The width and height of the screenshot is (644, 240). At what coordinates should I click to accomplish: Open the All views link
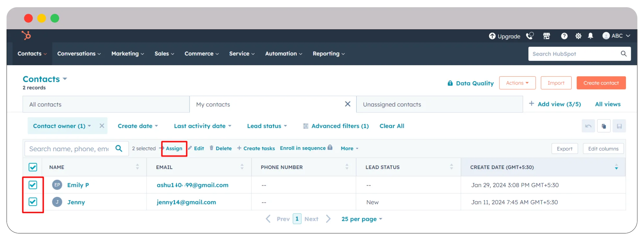608,104
